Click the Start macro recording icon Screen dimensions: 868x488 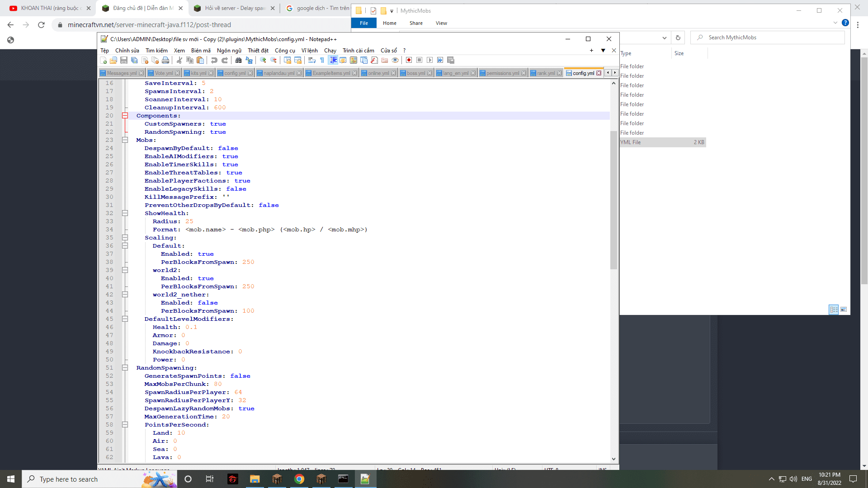(409, 60)
